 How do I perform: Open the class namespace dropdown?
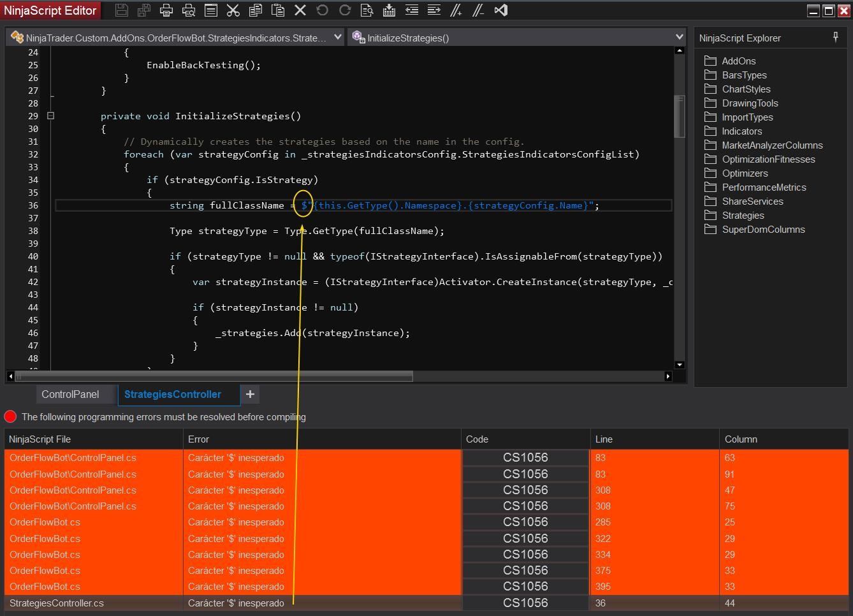coord(337,38)
